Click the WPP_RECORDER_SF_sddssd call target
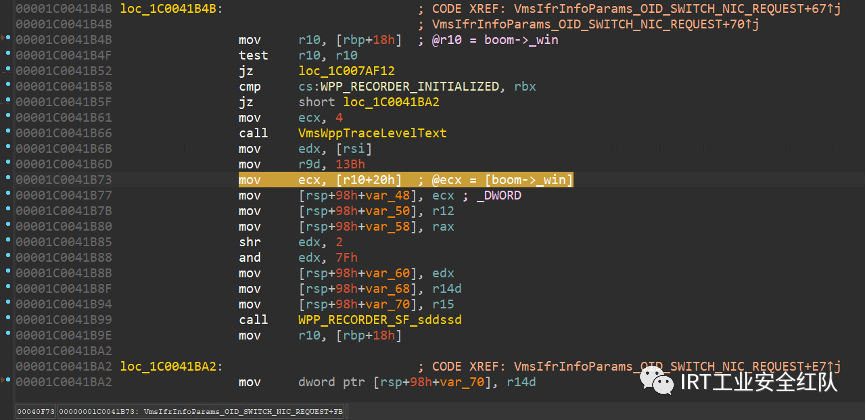 (379, 320)
